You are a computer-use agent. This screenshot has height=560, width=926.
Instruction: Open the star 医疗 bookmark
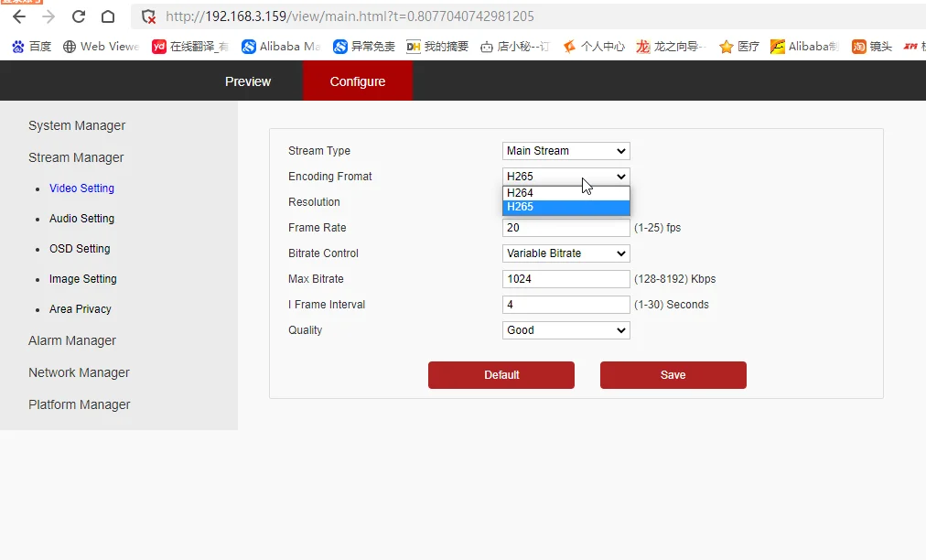[x=738, y=46]
